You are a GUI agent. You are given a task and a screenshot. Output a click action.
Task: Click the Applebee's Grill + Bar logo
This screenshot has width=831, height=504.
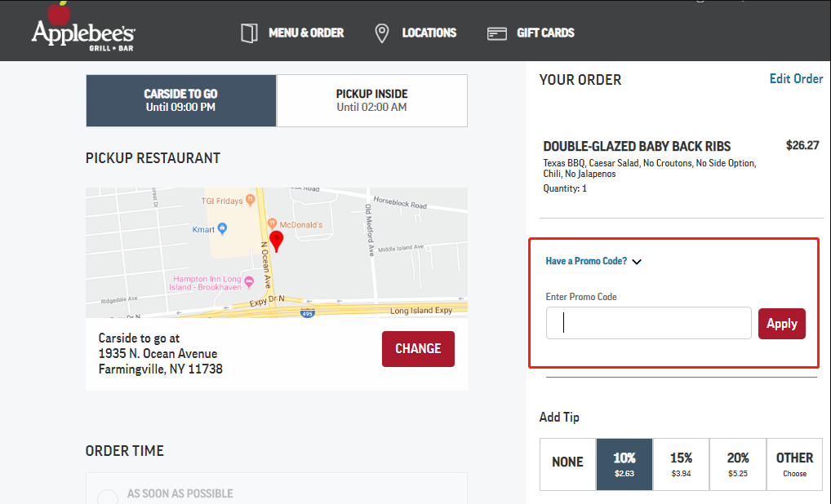[x=83, y=28]
